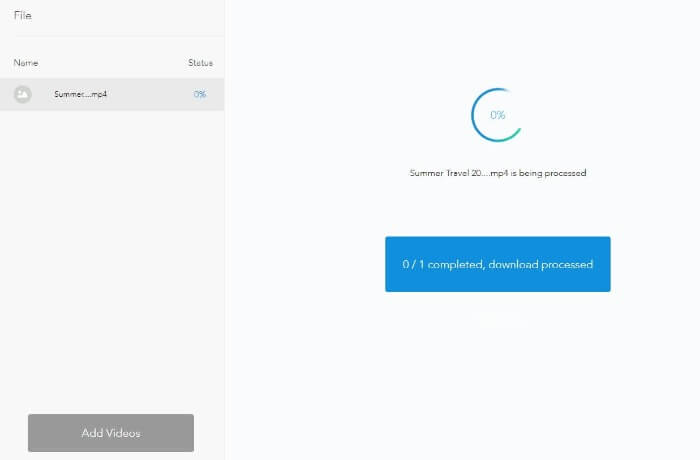Click the divider line under the File heading
Image resolution: width=700 pixels, height=460 pixels.
111,37
